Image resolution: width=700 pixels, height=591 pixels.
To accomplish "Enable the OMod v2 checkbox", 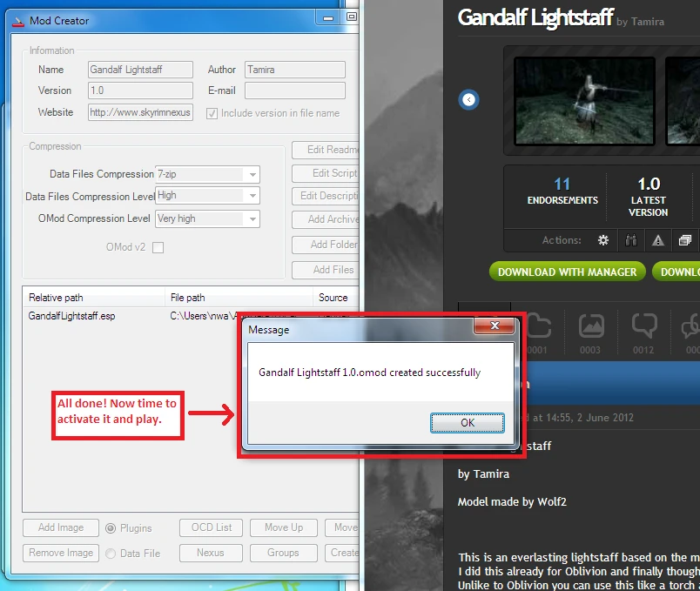I will pos(158,247).
